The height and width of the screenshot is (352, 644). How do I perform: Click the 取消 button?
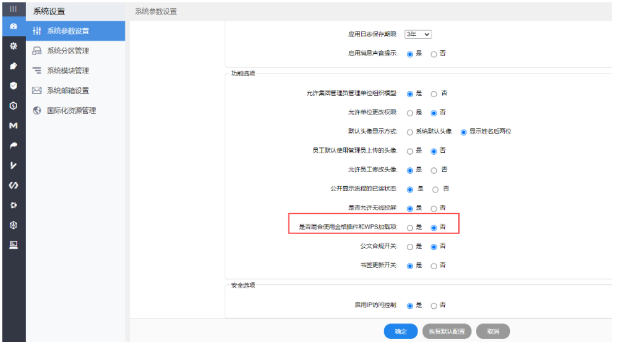(x=493, y=332)
